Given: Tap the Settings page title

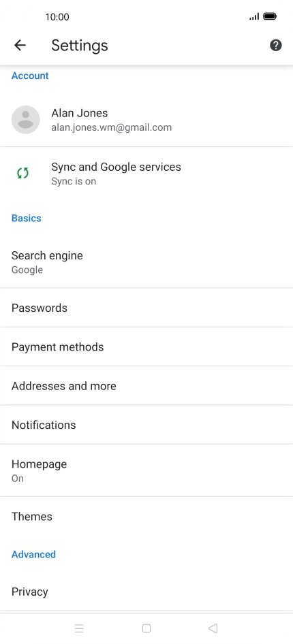Looking at the screenshot, I should click(x=80, y=45).
